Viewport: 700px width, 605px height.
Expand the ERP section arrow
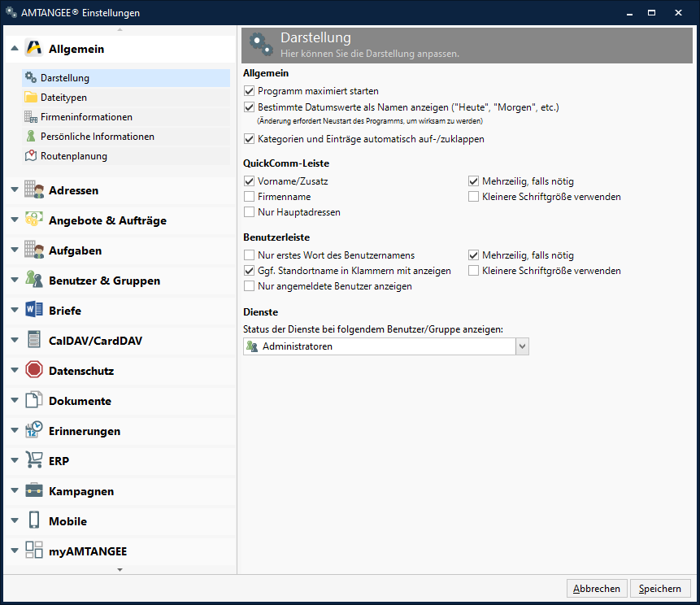[15, 460]
